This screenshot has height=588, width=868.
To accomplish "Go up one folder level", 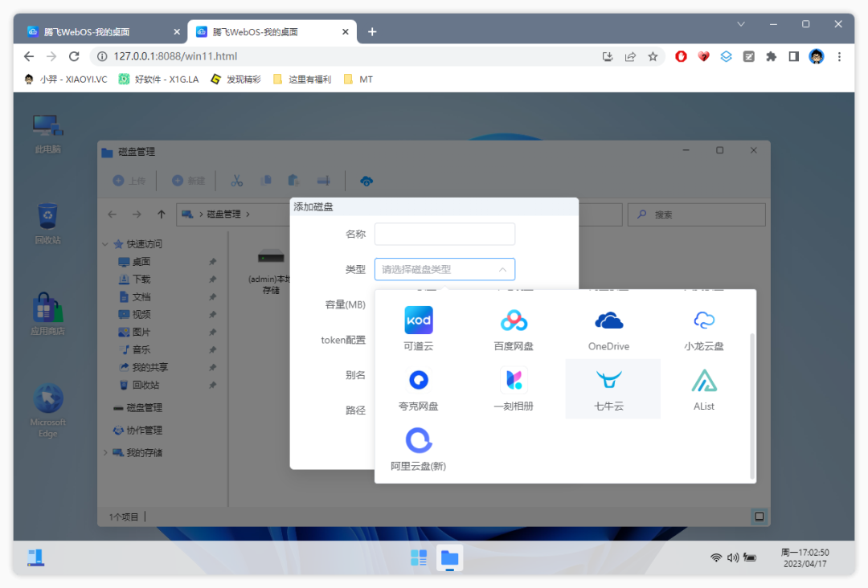I will 161,214.
